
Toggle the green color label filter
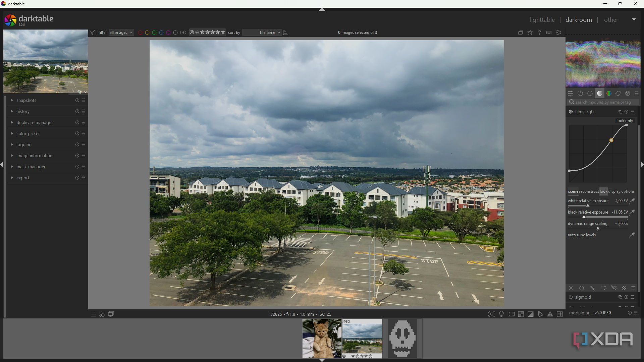tap(154, 33)
